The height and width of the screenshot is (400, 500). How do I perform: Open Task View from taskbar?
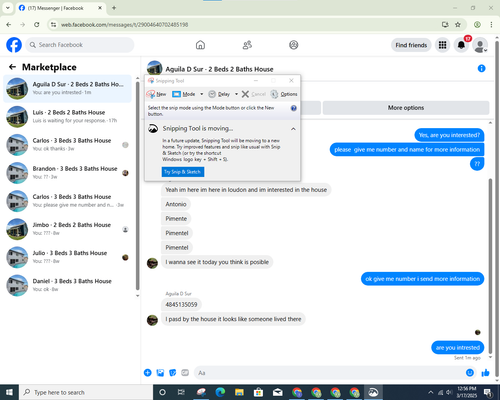point(181,392)
